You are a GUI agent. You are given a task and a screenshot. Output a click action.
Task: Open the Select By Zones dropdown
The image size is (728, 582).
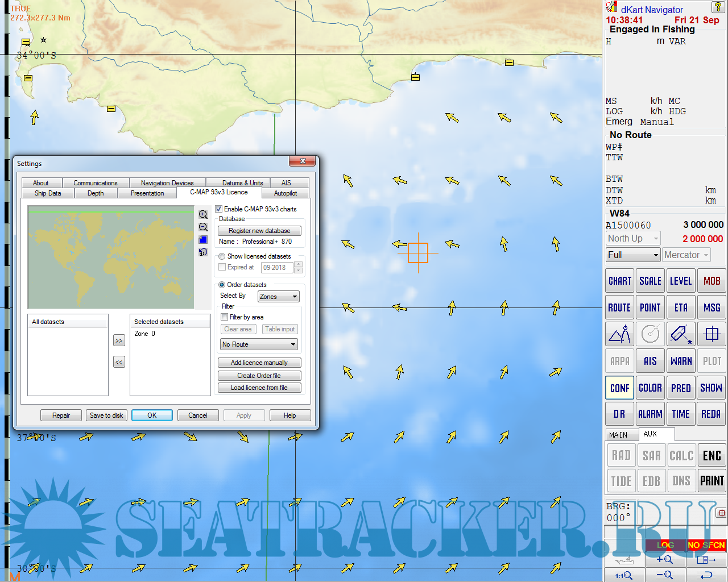coord(279,297)
